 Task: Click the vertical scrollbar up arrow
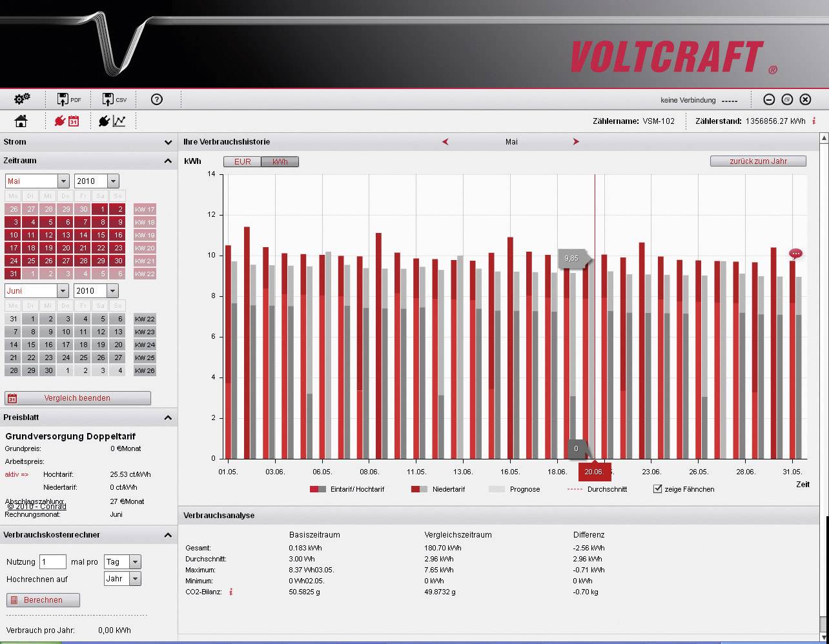tap(824, 138)
